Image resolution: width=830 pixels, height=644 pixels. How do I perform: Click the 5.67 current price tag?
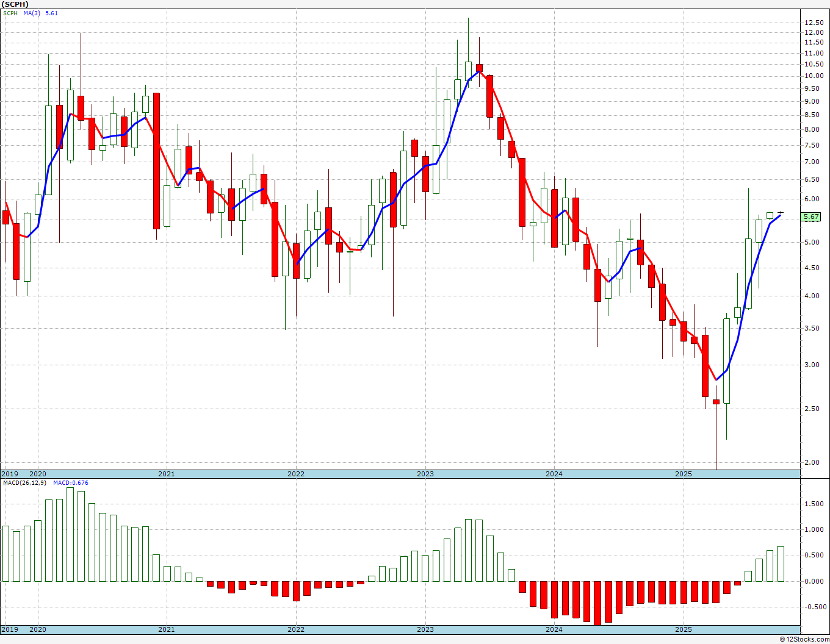coord(812,216)
